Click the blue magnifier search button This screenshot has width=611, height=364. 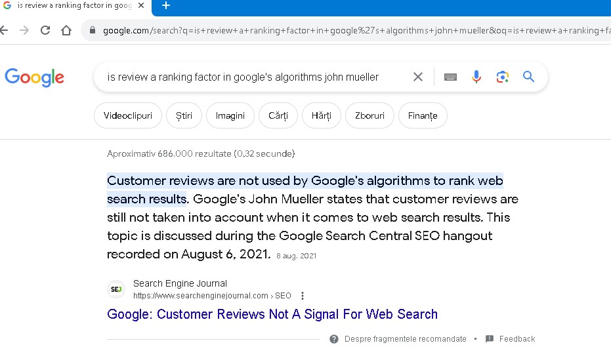528,77
